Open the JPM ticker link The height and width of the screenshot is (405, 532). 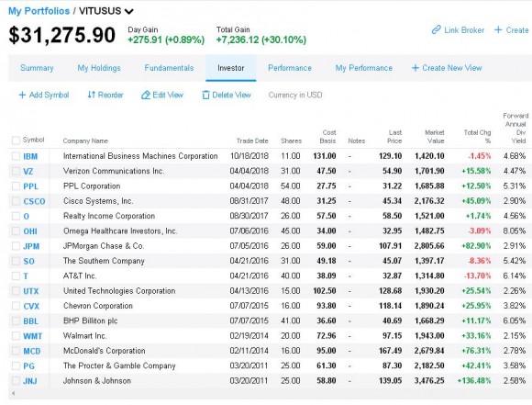[x=31, y=246]
